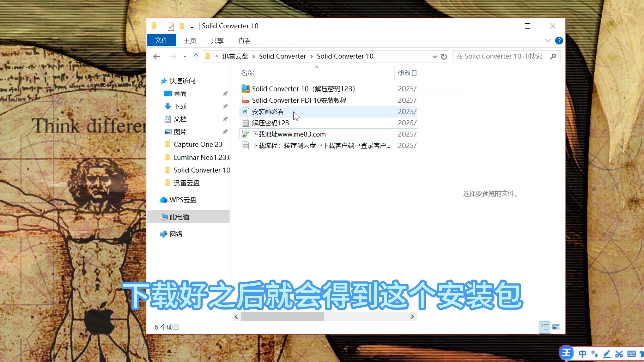This screenshot has width=644, height=362.
Task: Open 文档 in quick access
Action: [180, 119]
